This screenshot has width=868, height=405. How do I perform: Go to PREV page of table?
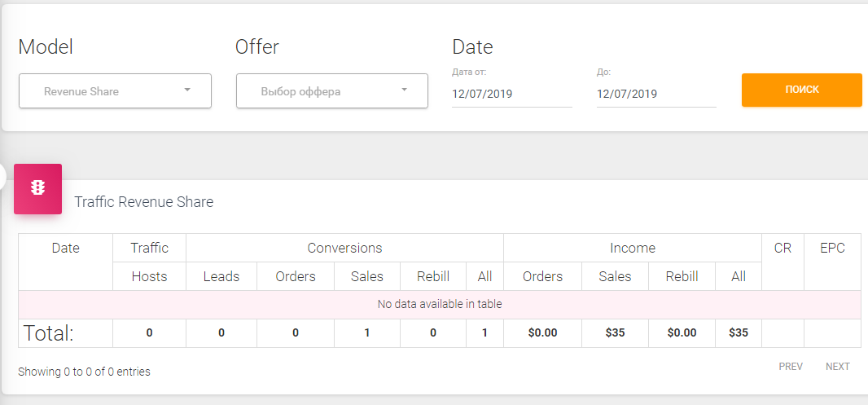(791, 367)
